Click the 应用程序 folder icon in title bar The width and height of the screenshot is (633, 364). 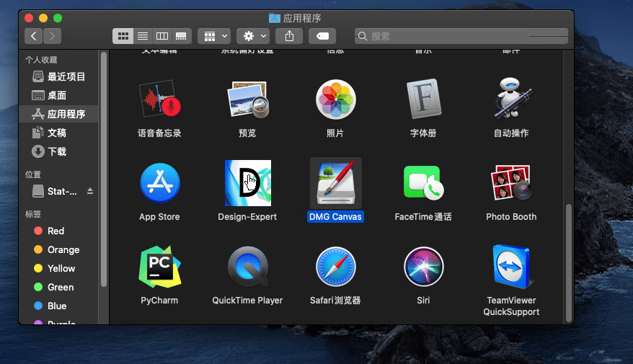tap(275, 18)
